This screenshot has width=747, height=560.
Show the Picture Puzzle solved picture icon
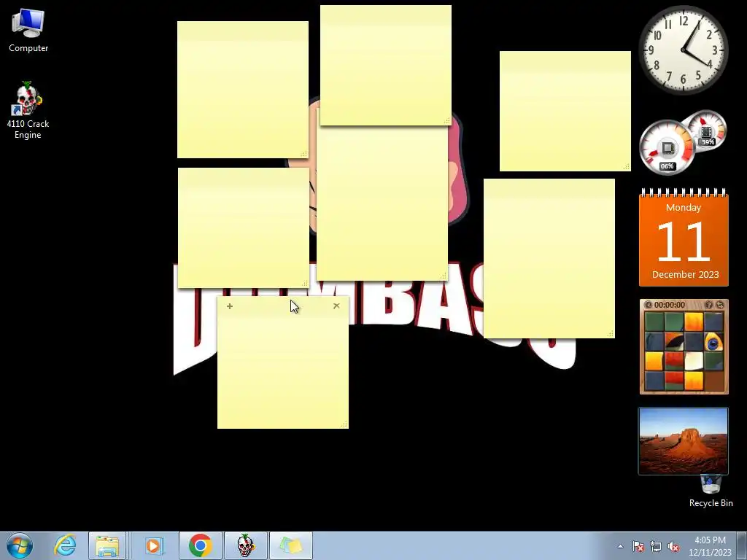(x=708, y=305)
